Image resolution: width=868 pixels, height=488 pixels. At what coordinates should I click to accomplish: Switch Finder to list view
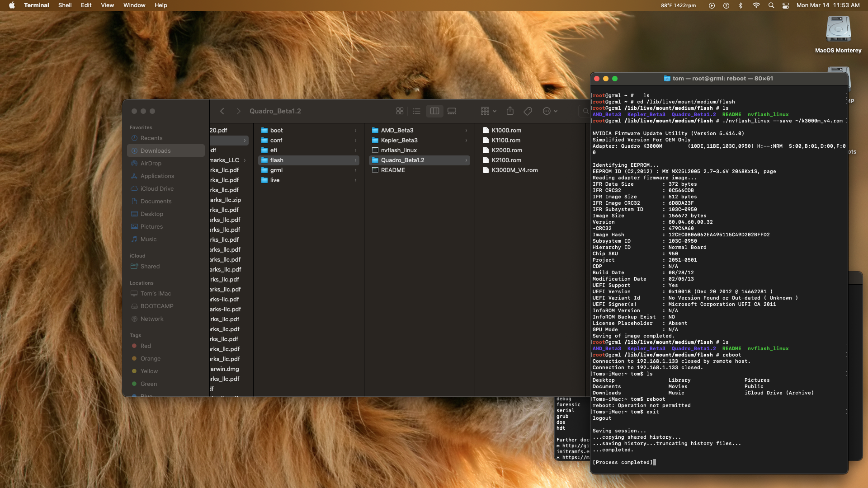point(417,111)
